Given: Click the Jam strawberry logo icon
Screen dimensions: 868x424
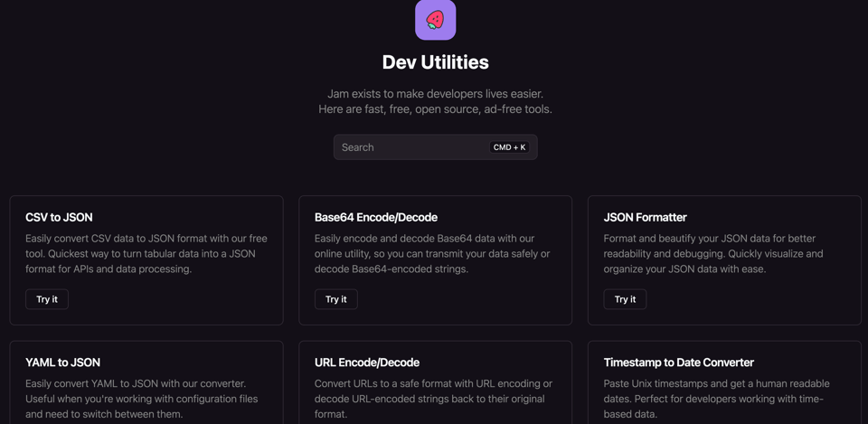Looking at the screenshot, I should [x=435, y=20].
